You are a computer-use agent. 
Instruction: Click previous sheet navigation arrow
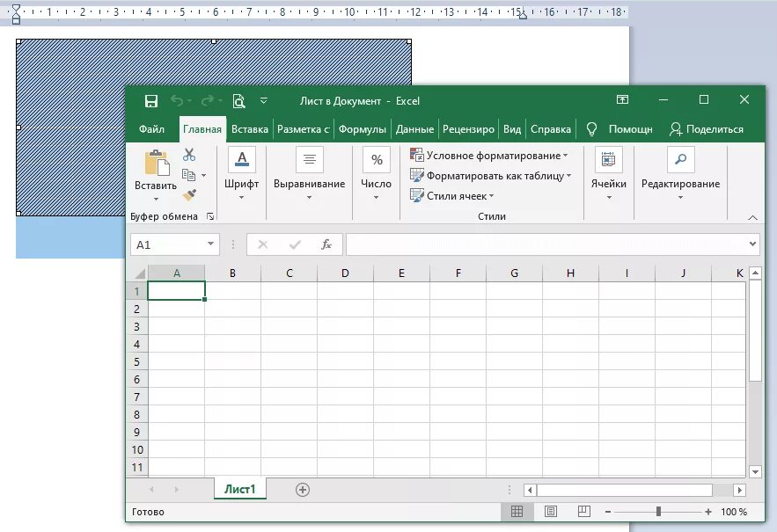pyautogui.click(x=151, y=490)
